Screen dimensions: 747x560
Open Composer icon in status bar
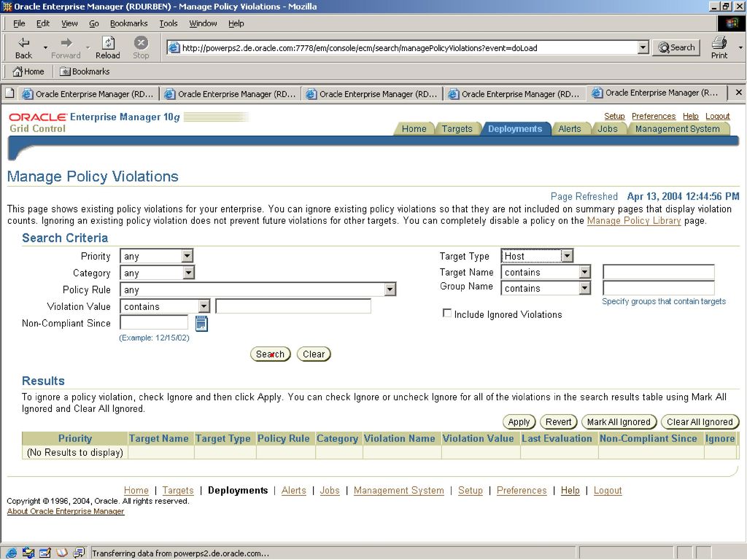pos(44,553)
